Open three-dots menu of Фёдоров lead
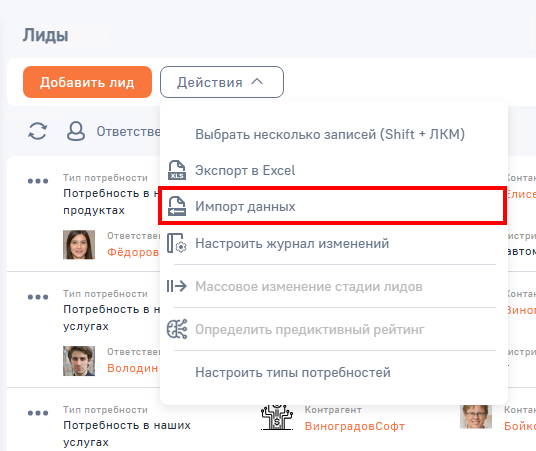Viewport: 536px width, 451px height. tap(38, 181)
